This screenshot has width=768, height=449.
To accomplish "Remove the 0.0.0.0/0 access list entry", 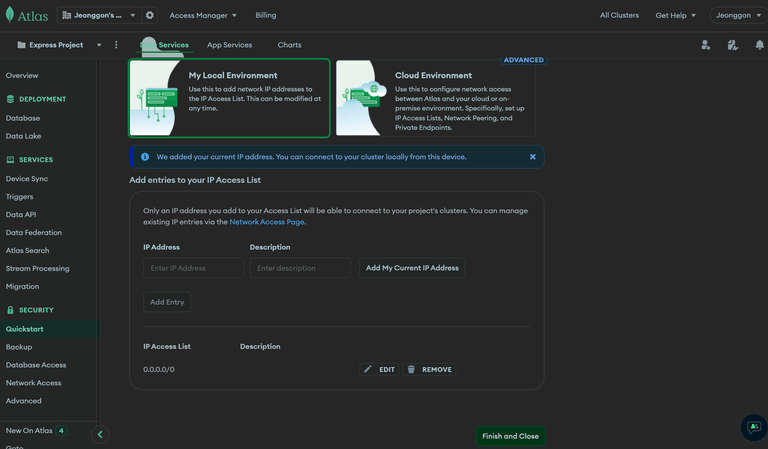I will pyautogui.click(x=430, y=369).
